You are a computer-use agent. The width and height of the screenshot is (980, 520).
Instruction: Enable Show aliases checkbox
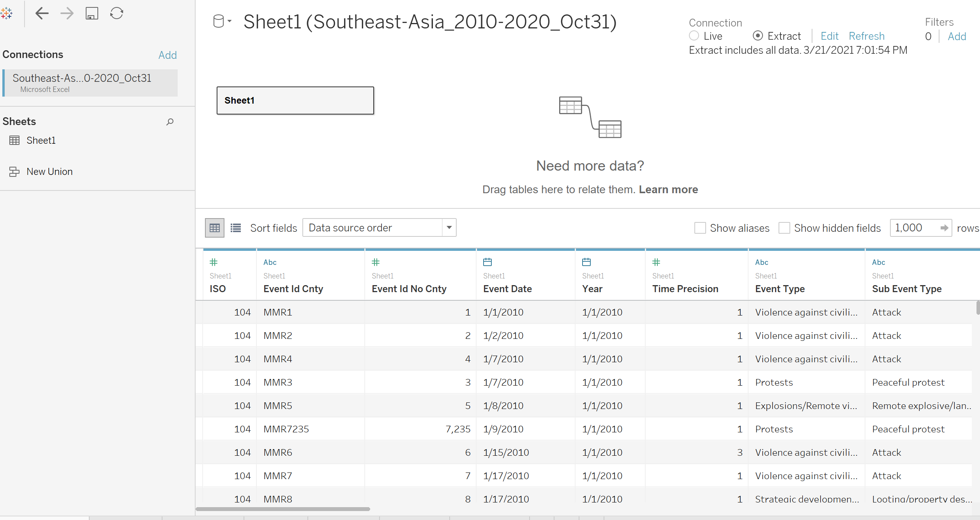pos(700,228)
